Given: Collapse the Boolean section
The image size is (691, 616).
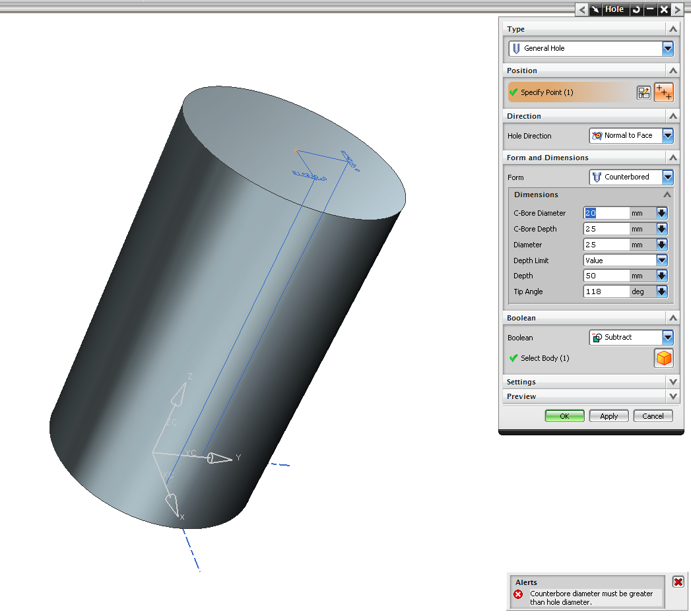Looking at the screenshot, I should [x=673, y=317].
